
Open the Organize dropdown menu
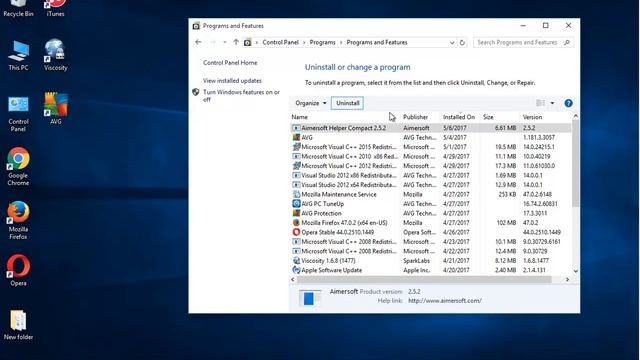311,103
